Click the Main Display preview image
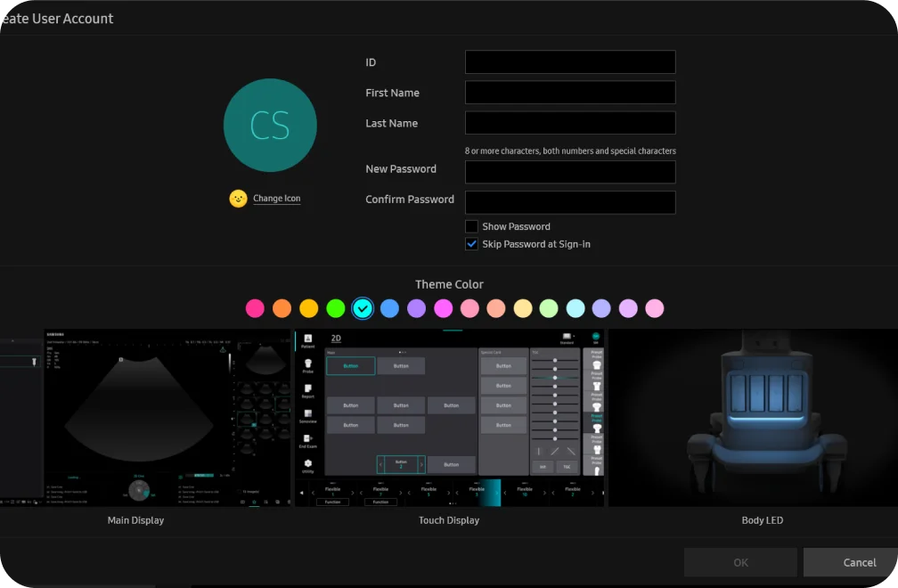The width and height of the screenshot is (898, 588). pos(145,418)
